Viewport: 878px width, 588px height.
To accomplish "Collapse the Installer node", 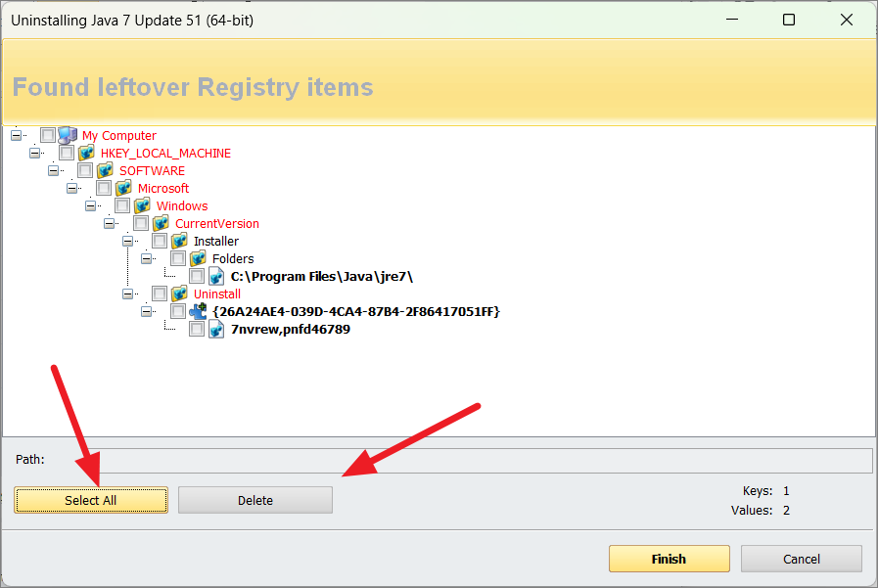I will pyautogui.click(x=127, y=241).
